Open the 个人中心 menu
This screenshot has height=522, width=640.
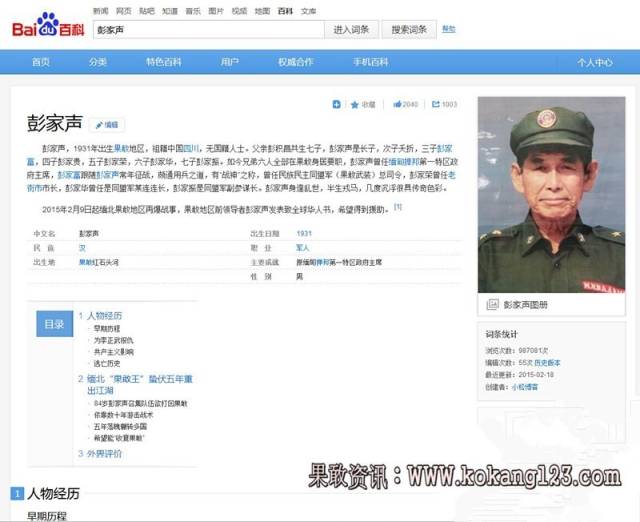click(x=595, y=62)
